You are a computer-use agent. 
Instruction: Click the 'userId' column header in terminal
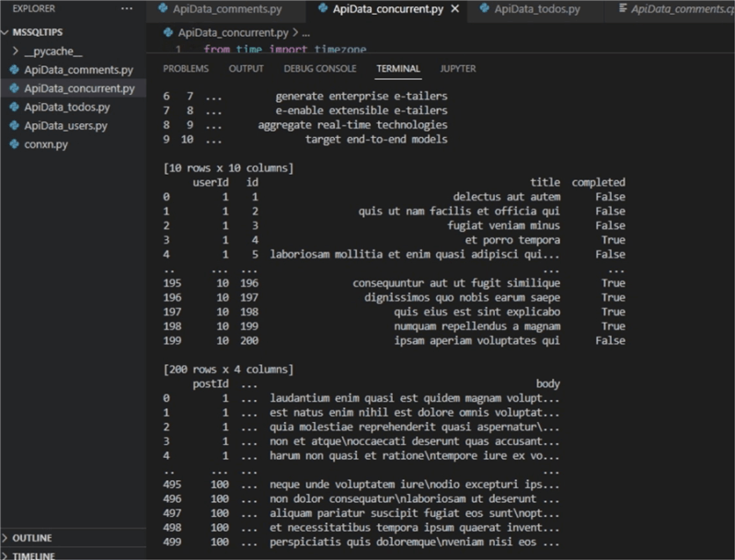point(211,182)
